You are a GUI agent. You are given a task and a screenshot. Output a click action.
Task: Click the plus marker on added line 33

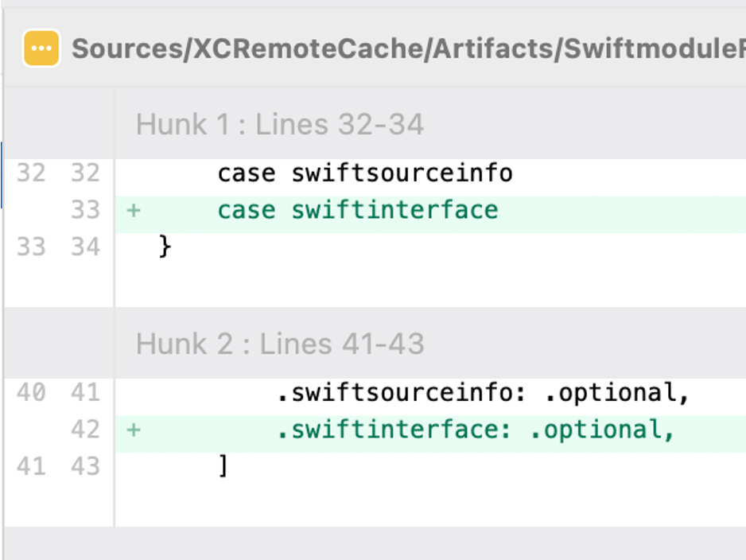[x=134, y=211]
